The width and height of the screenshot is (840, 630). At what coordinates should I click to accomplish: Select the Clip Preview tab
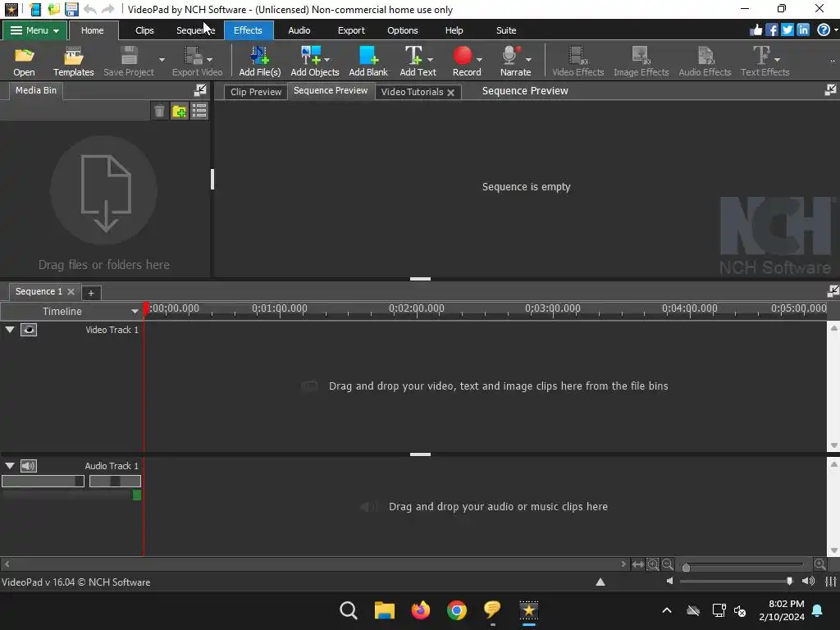[256, 92]
